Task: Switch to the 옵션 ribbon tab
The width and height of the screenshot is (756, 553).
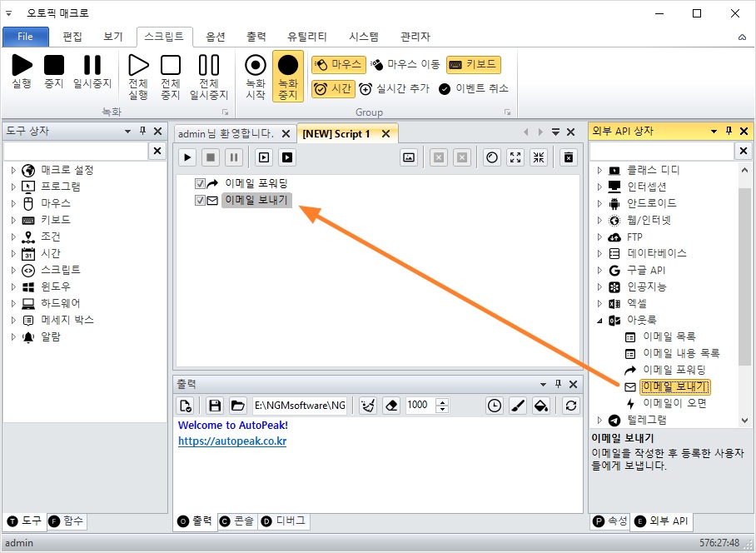Action: tap(216, 37)
